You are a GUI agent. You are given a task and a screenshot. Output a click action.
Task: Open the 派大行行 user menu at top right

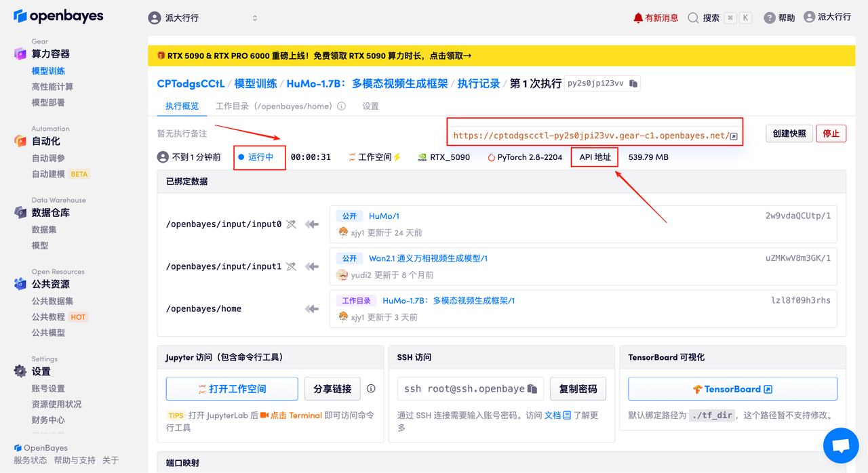point(827,17)
